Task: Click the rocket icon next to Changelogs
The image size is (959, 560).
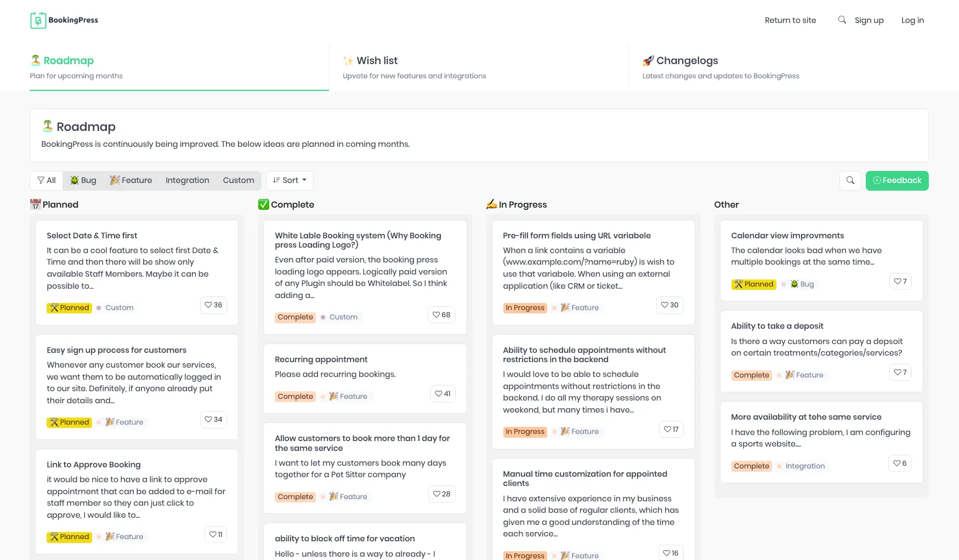Action: (649, 60)
